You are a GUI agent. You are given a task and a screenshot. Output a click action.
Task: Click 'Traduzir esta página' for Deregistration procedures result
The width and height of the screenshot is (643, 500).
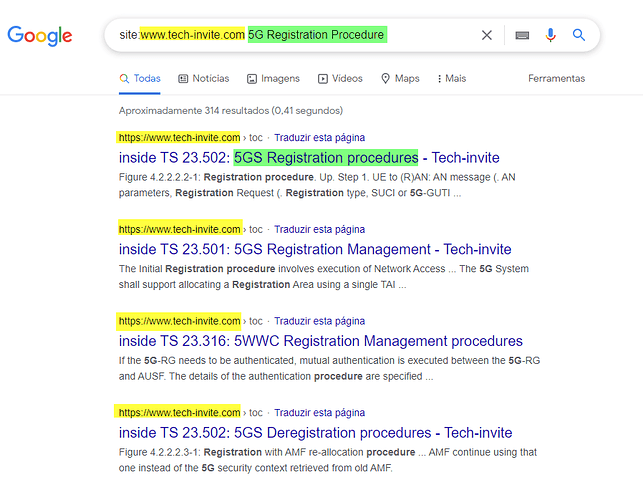point(319,413)
